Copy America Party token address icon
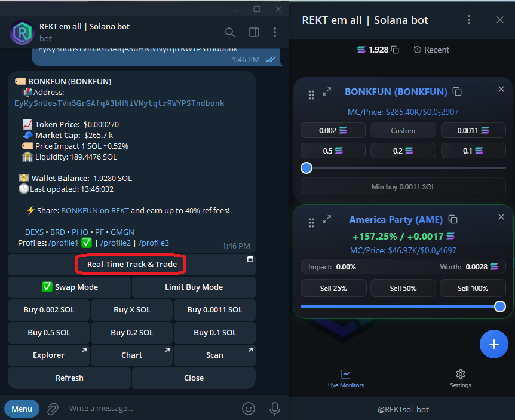This screenshot has width=515, height=420. 453,219
